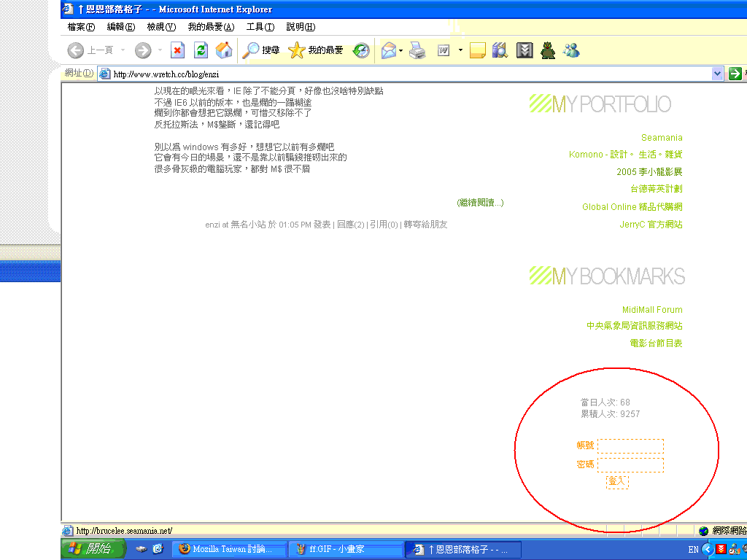Viewport: 747px width, 560px height.
Task: Expand the address bar URL dropdown
Action: pos(717,74)
